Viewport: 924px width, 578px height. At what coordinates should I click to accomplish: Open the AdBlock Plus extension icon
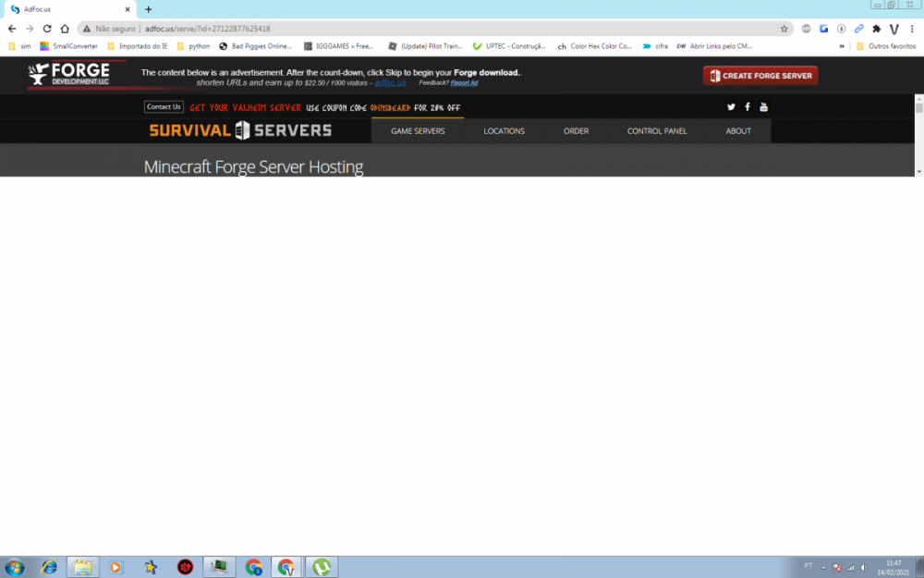[806, 29]
